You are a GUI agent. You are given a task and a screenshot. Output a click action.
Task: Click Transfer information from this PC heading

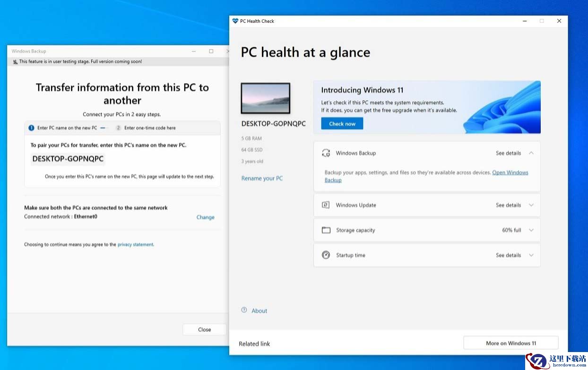click(x=122, y=94)
